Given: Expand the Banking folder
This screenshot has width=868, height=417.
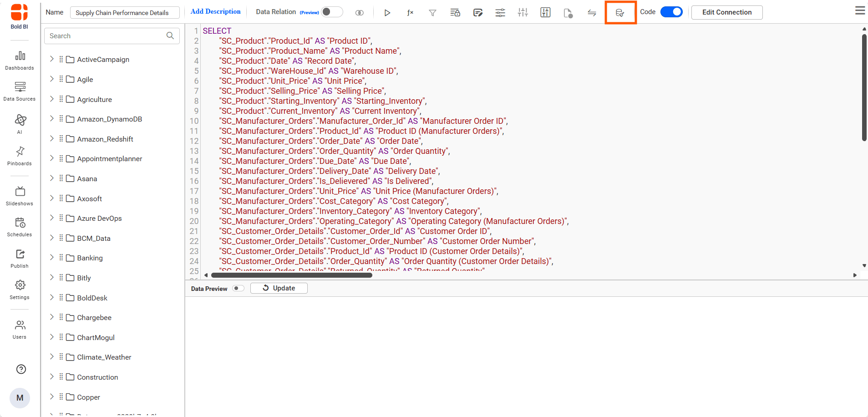Looking at the screenshot, I should coord(51,257).
